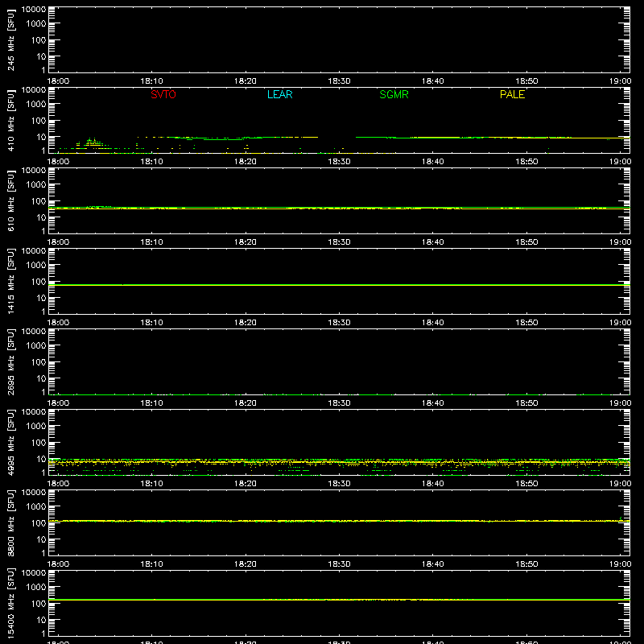644x644 pixels.
Task: Click the green SGMR station legend label
Action: click(394, 94)
